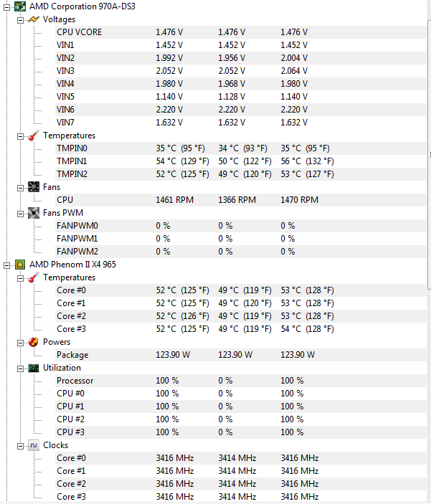Collapse the Fans PWM section
431x504 pixels.
(x=21, y=213)
